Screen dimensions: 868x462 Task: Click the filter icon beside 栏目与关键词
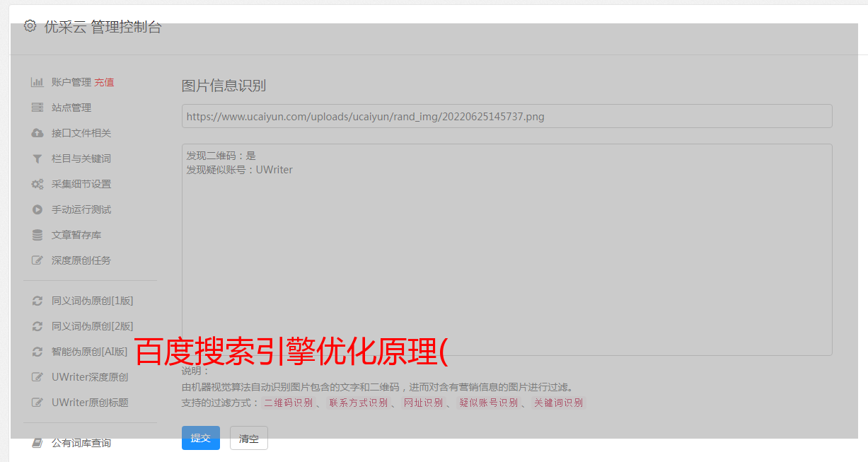pos(37,158)
